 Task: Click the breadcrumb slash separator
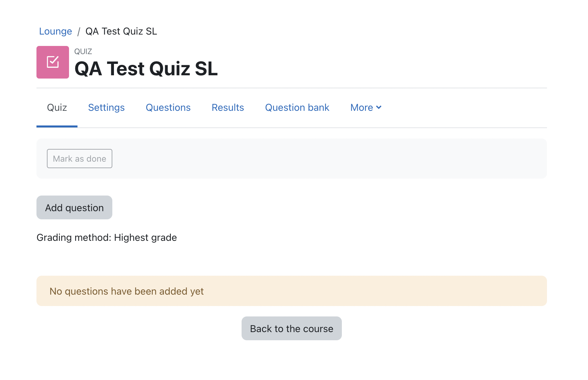79,32
